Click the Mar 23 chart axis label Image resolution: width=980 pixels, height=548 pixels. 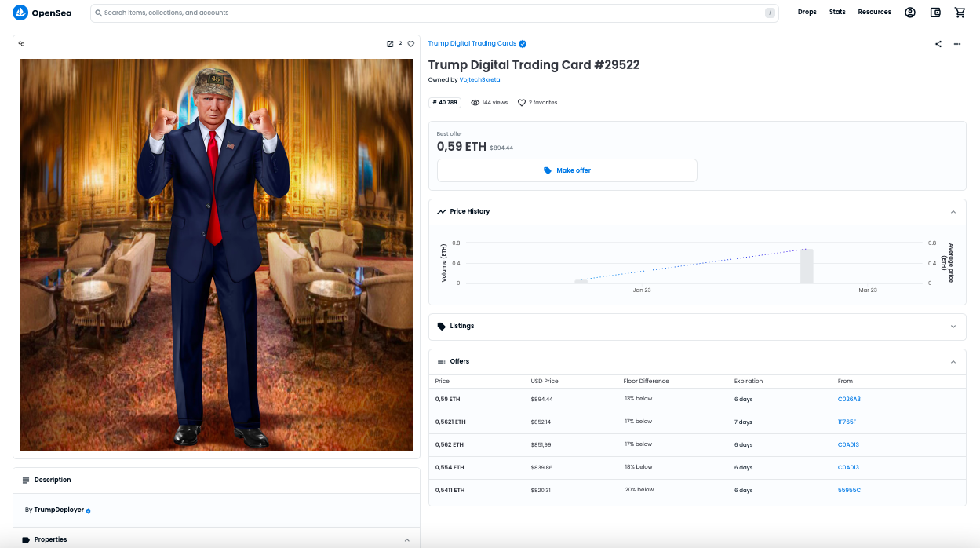click(x=868, y=290)
